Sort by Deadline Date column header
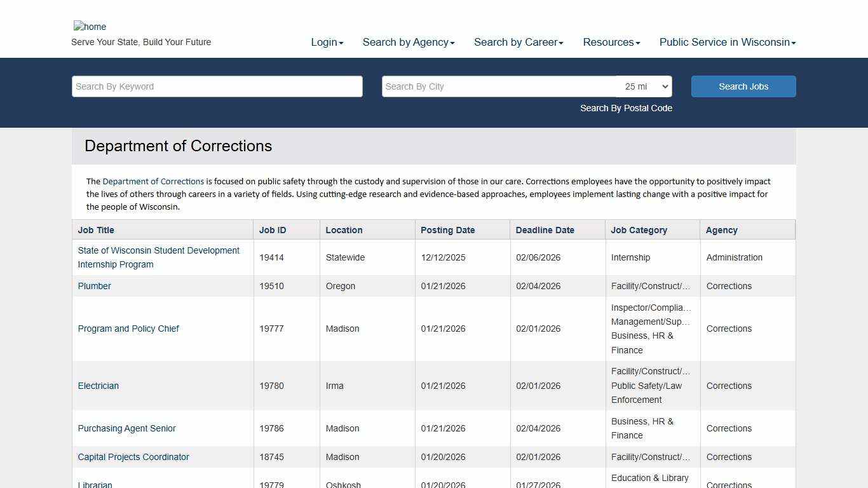 click(x=545, y=230)
